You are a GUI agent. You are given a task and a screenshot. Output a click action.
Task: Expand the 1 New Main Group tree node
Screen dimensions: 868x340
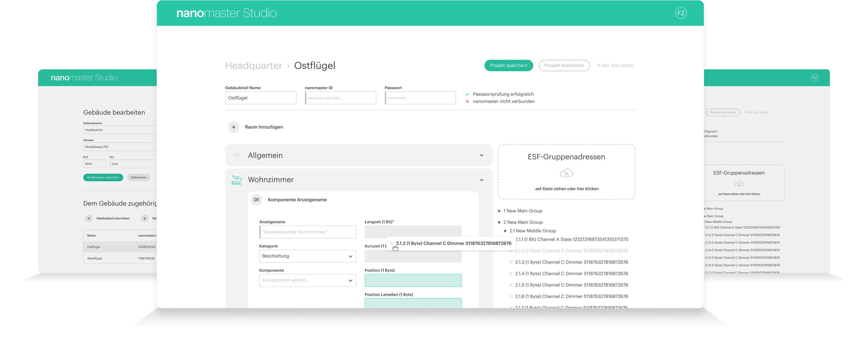click(499, 211)
